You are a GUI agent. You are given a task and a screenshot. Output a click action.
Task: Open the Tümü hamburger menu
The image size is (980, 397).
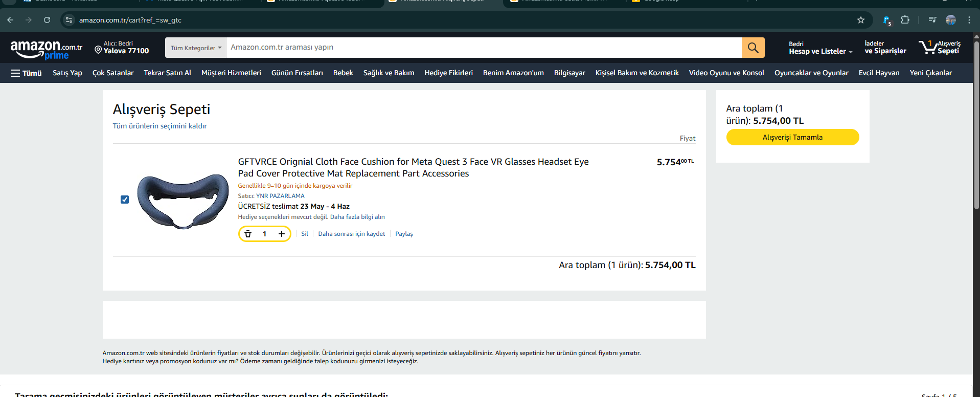point(26,73)
